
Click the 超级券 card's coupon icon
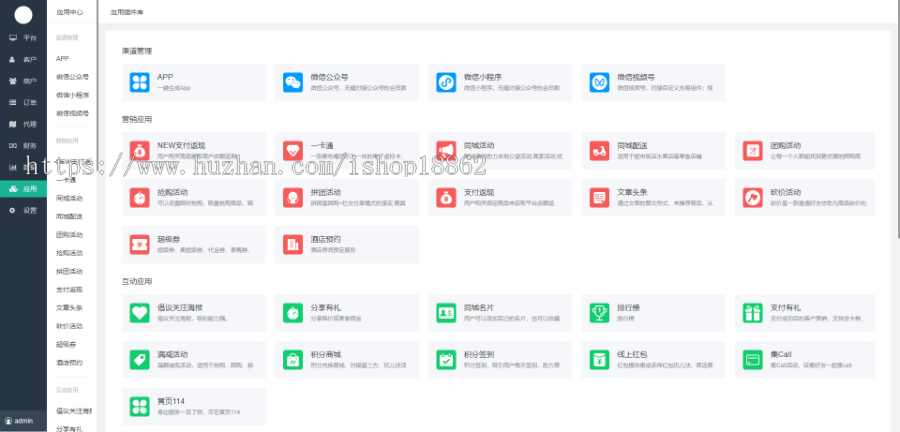tap(139, 245)
